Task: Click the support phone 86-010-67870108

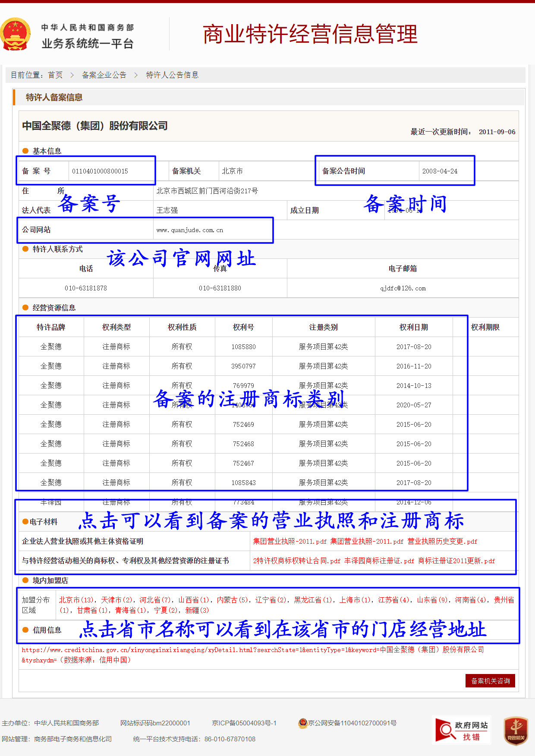Action: pyautogui.click(x=230, y=739)
